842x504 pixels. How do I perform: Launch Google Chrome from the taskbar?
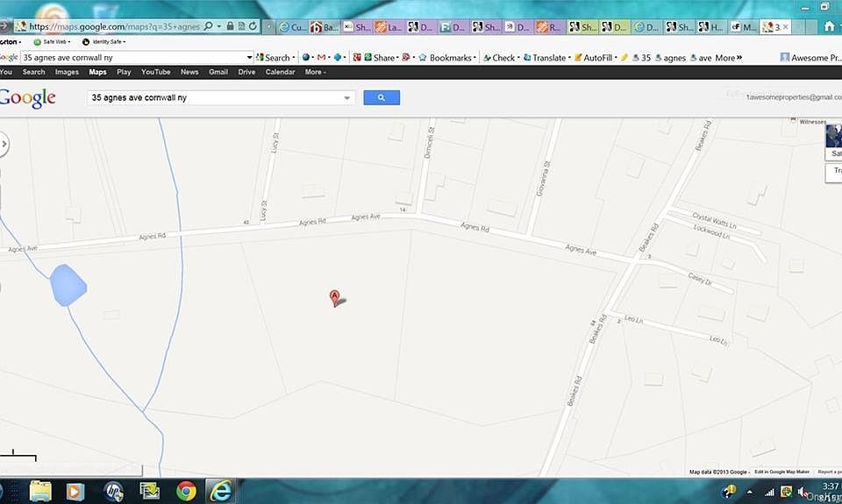186,491
